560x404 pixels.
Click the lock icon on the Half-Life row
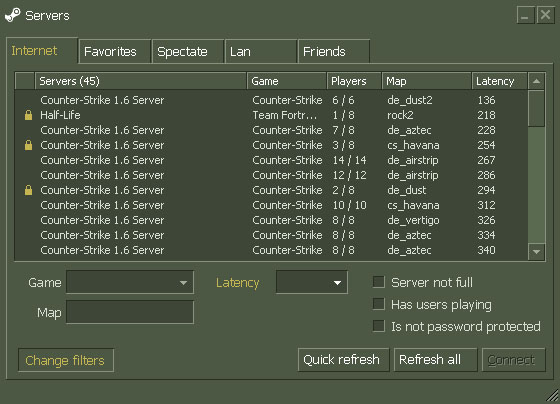tap(28, 115)
